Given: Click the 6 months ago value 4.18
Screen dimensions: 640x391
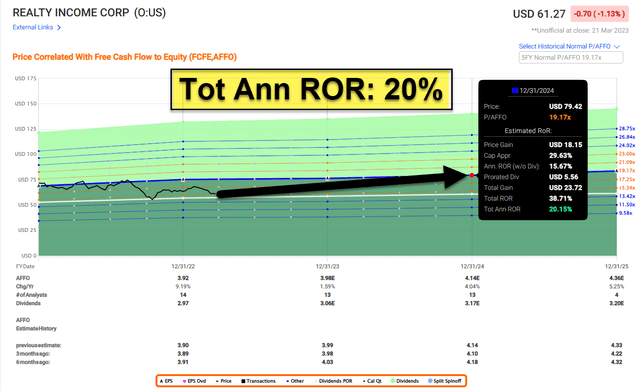Looking at the screenshot, I should click(x=472, y=362).
